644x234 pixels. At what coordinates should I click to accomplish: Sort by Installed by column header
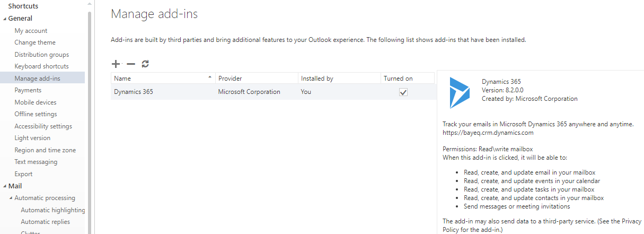click(339, 79)
